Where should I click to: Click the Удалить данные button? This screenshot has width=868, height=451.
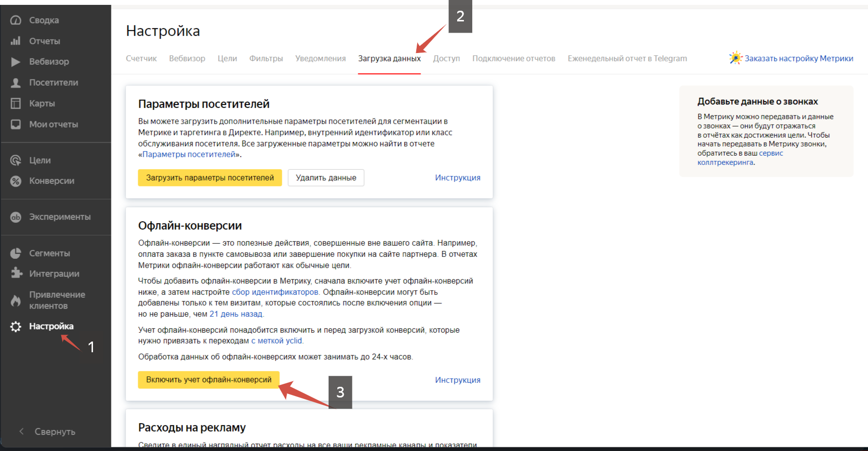tap(326, 178)
